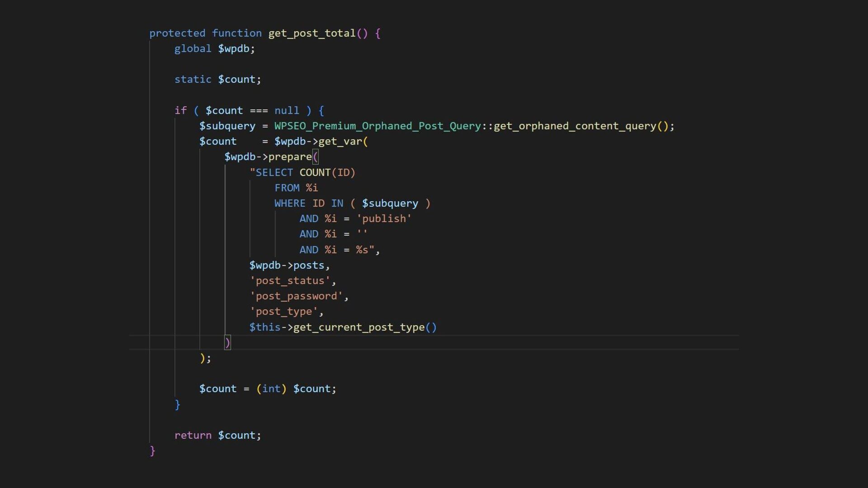Click the get_post_total function name
Image resolution: width=868 pixels, height=488 pixels.
(311, 33)
